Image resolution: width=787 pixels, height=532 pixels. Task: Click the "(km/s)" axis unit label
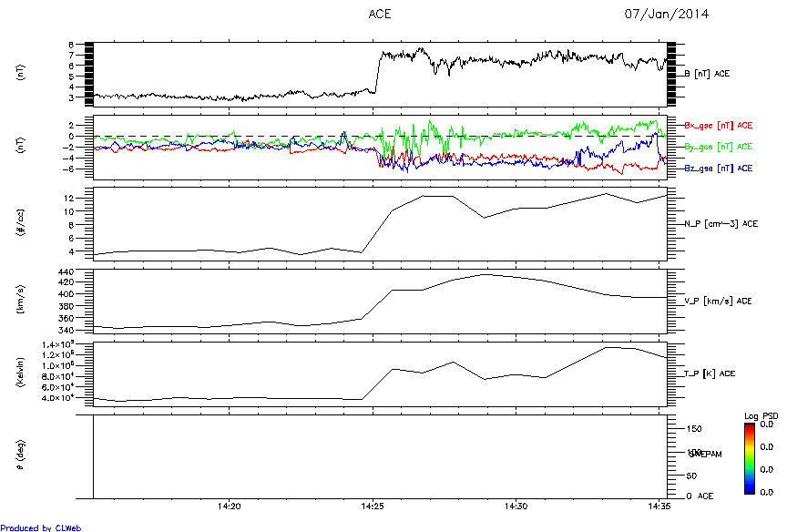[x=21, y=300]
